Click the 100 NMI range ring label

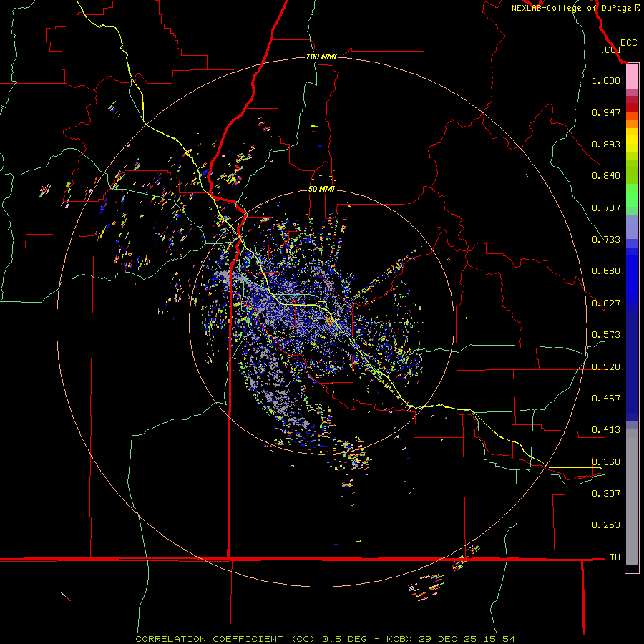click(321, 57)
